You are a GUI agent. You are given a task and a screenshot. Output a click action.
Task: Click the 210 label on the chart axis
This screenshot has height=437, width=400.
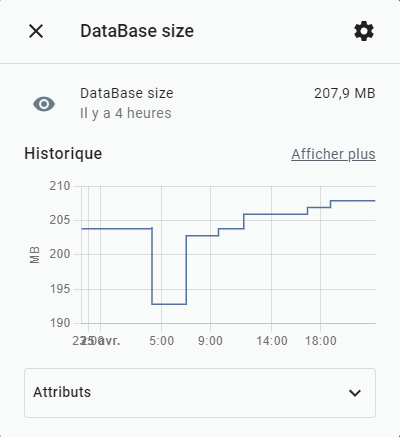point(60,186)
